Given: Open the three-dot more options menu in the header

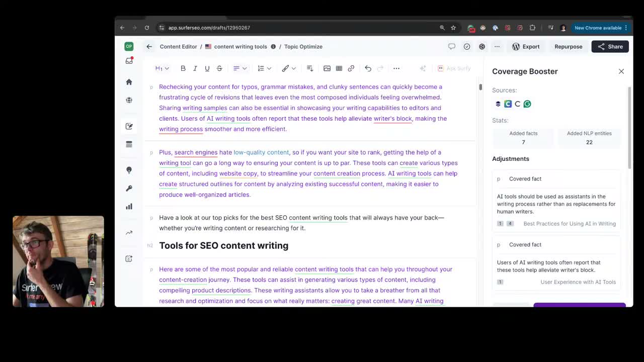Looking at the screenshot, I should pyautogui.click(x=497, y=47).
